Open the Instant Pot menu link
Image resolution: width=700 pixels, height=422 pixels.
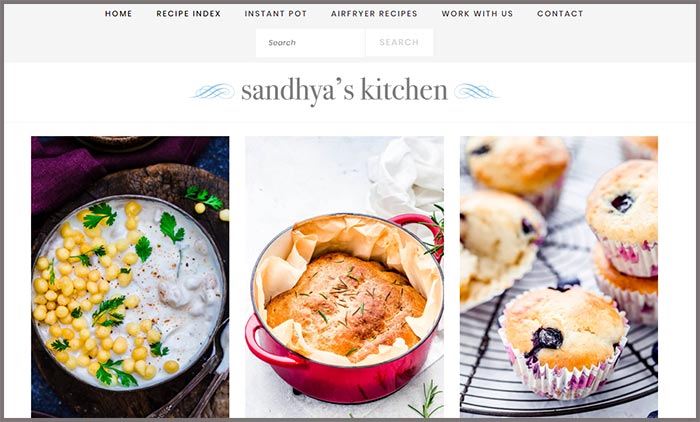[275, 14]
